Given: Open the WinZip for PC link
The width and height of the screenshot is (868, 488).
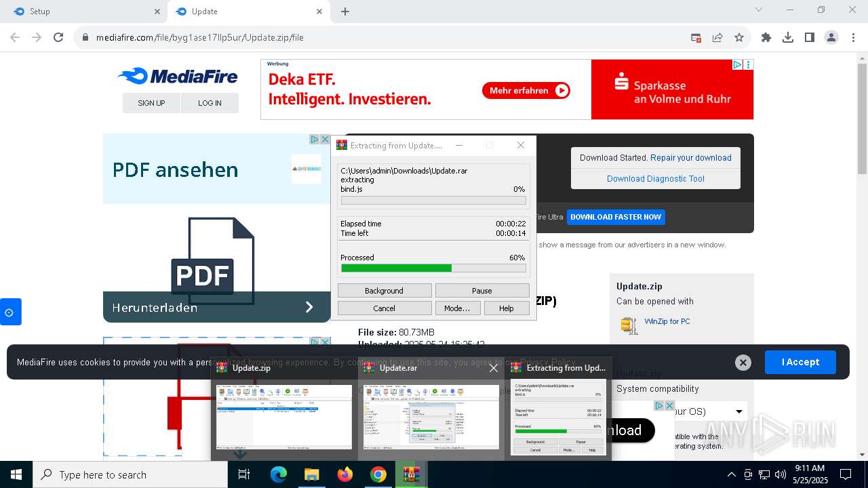Looking at the screenshot, I should (667, 321).
